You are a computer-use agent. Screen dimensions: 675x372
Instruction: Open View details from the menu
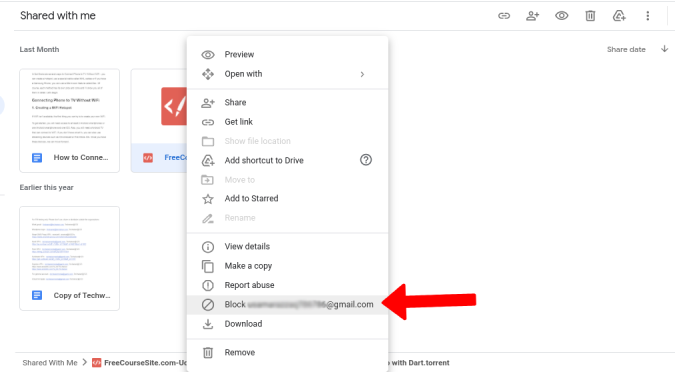(x=288, y=246)
